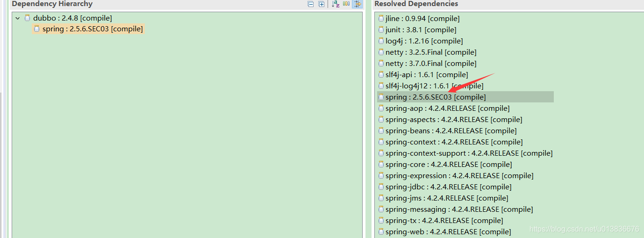Toggle the filter/link arrows toolbar icon
Screen dimensions: 644x238
pyautogui.click(x=358, y=4)
